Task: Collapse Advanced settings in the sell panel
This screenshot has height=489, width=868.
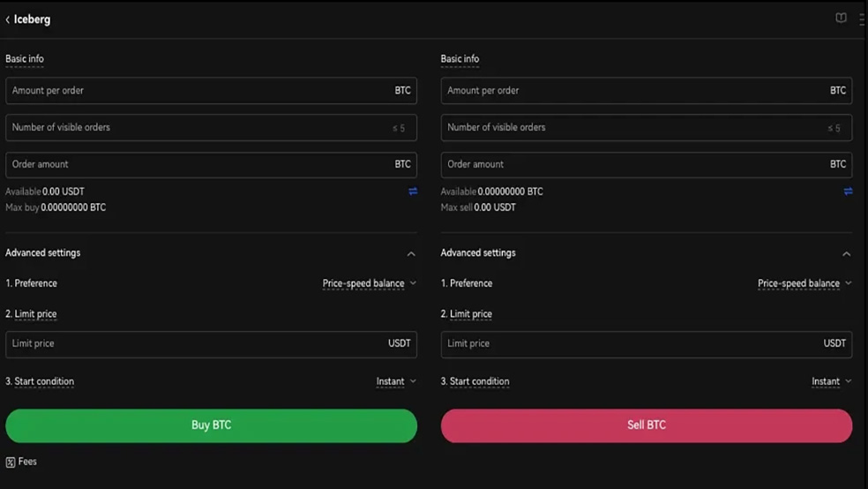Action: (x=846, y=253)
